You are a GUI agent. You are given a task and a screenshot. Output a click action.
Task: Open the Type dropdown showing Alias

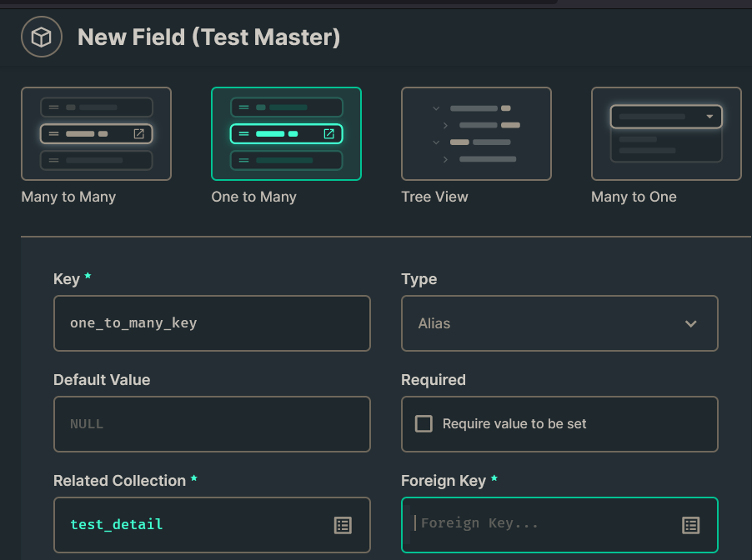pos(559,323)
